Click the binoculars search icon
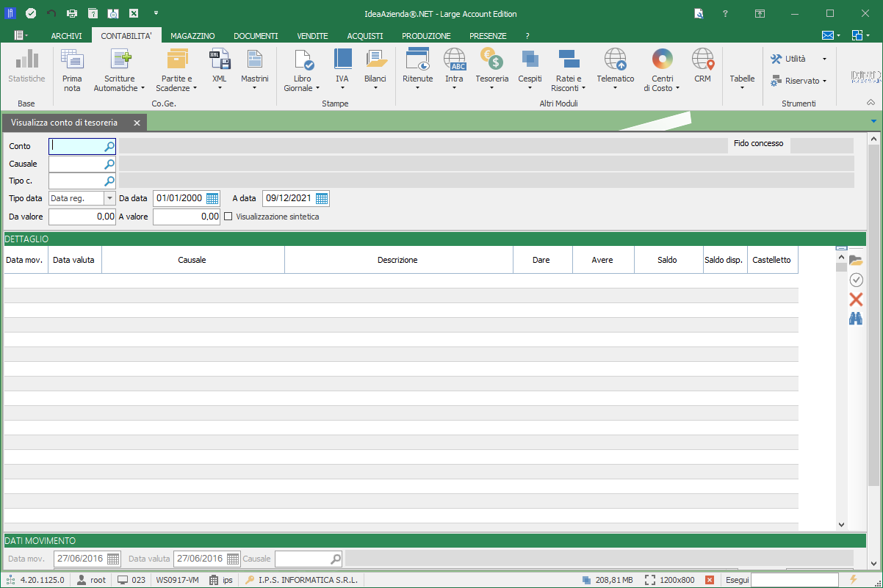883x588 pixels. coord(856,319)
